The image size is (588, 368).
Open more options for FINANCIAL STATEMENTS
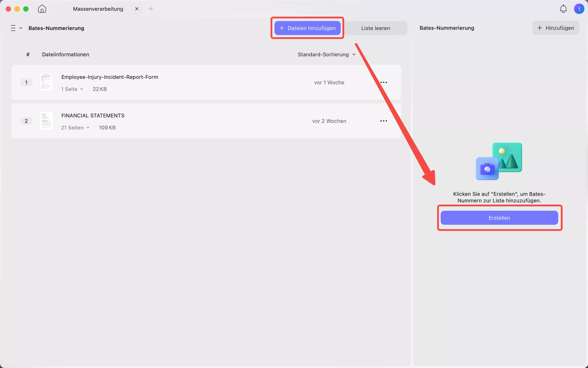(383, 121)
